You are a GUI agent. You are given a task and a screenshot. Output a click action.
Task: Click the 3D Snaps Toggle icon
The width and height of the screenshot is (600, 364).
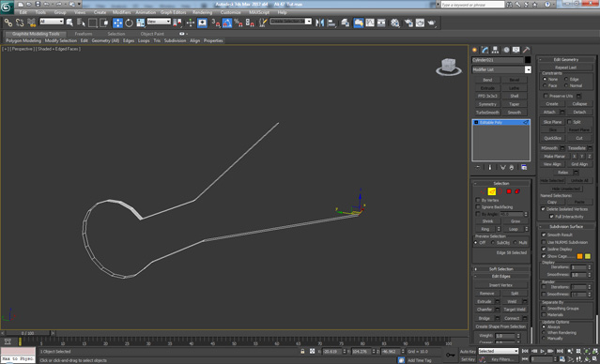point(216,23)
